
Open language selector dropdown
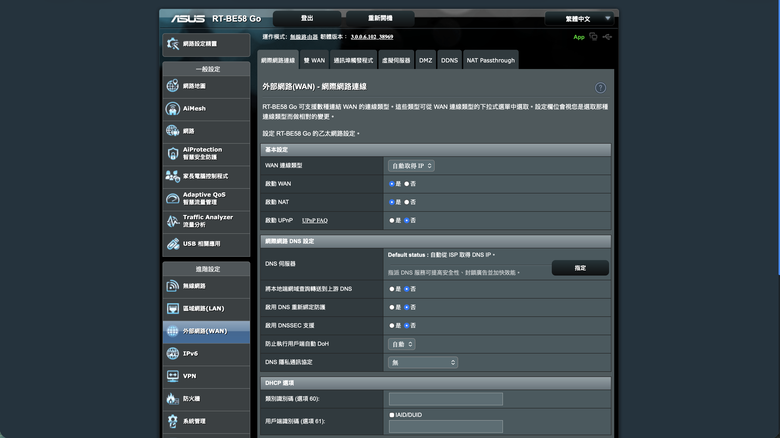coord(580,19)
